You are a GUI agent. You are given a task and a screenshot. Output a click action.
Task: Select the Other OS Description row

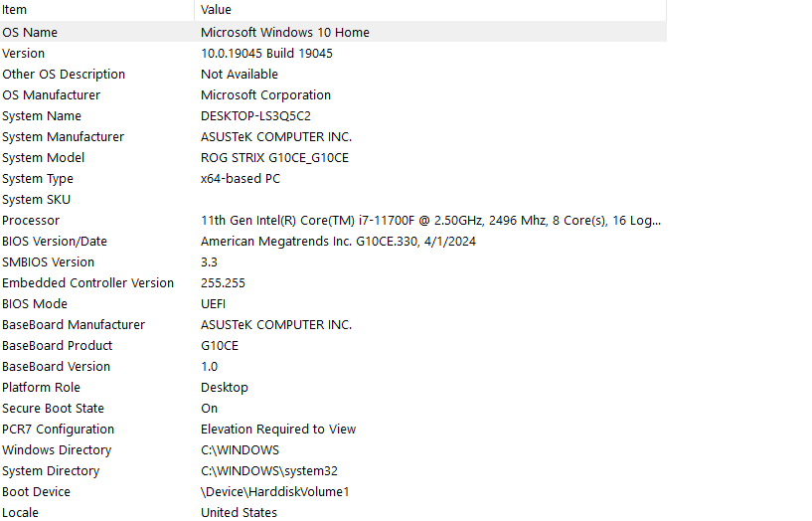[x=333, y=74]
